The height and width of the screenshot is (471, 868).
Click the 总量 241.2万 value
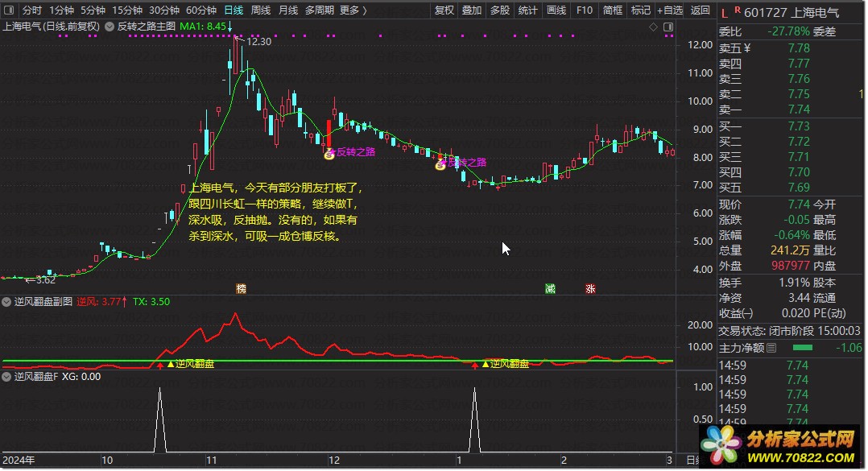tap(790, 250)
